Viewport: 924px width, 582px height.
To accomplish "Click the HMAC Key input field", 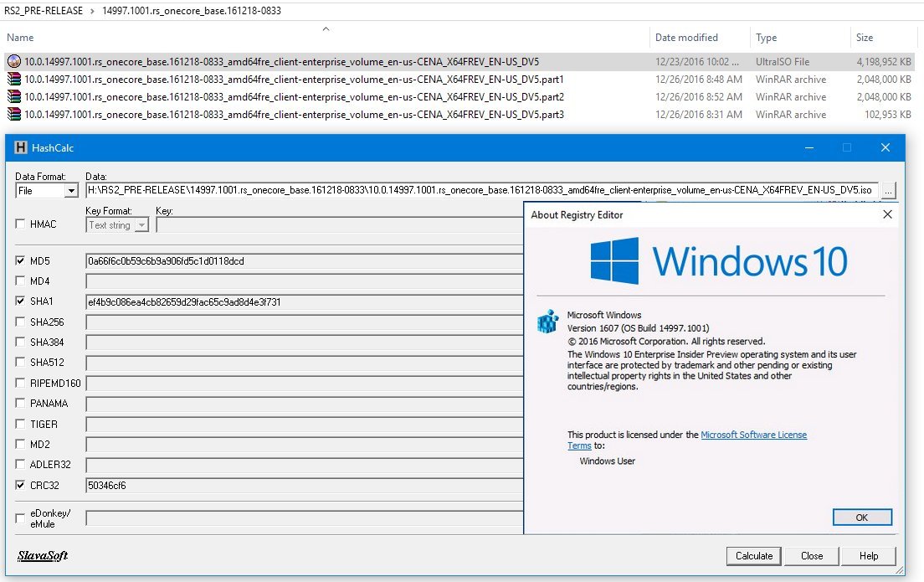I will tap(340, 224).
